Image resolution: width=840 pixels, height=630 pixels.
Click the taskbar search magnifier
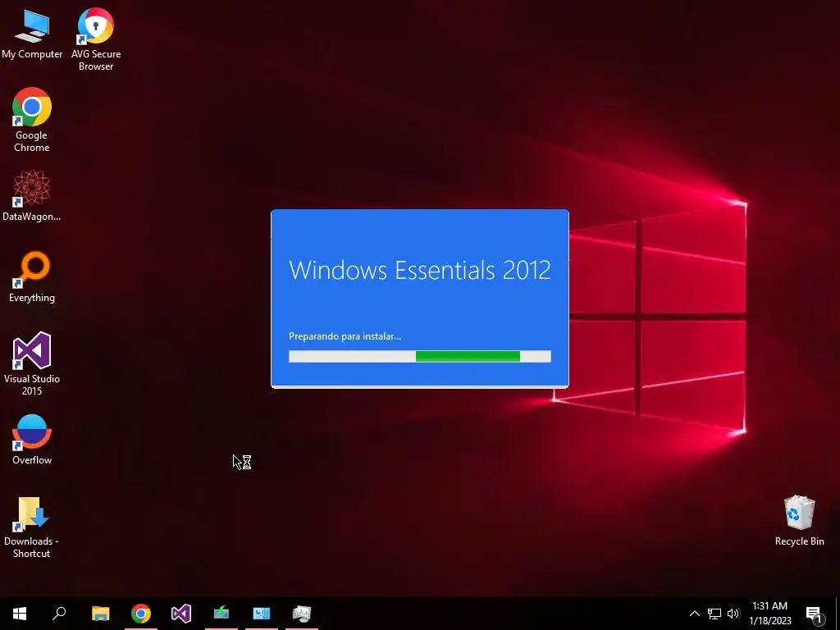tap(59, 614)
